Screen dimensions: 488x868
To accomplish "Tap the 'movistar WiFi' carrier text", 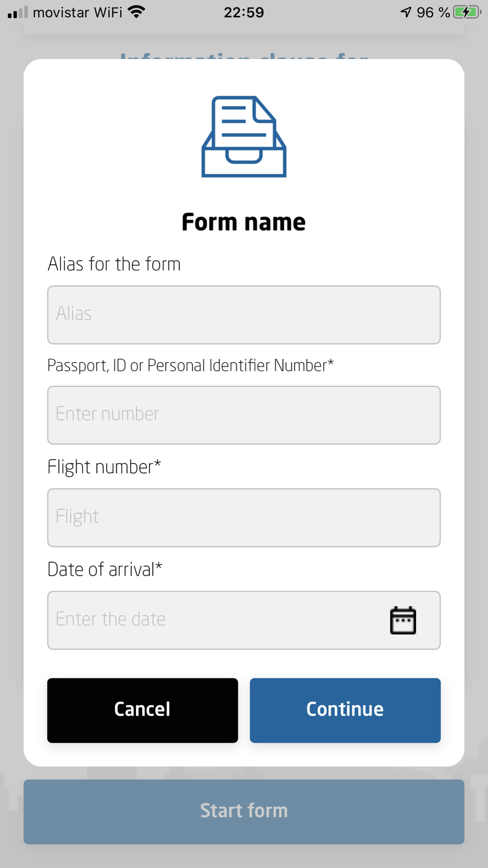I will [x=78, y=12].
